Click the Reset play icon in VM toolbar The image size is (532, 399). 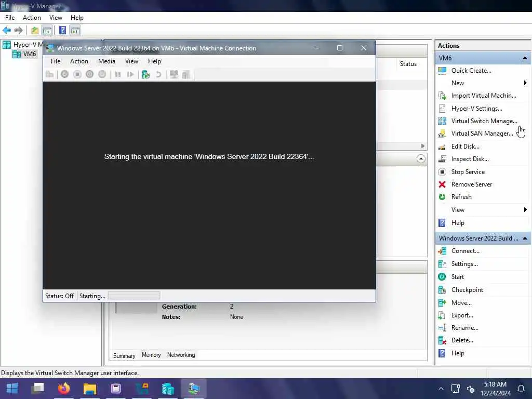[x=130, y=74]
